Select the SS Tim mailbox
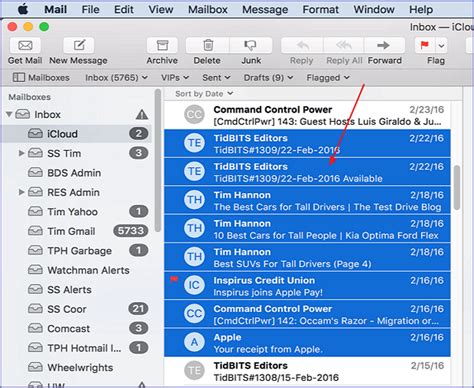 pyautogui.click(x=77, y=153)
